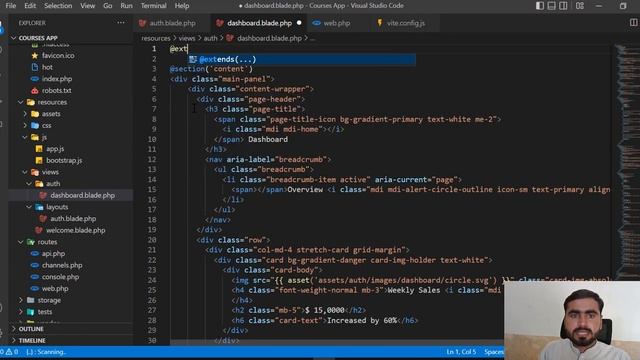Open customize layout icon
The height and width of the screenshot is (360, 640).
coord(580,6)
